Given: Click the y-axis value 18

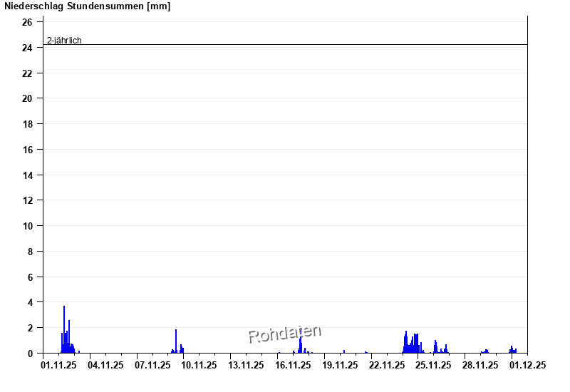Looking at the screenshot, I should click(x=27, y=125).
